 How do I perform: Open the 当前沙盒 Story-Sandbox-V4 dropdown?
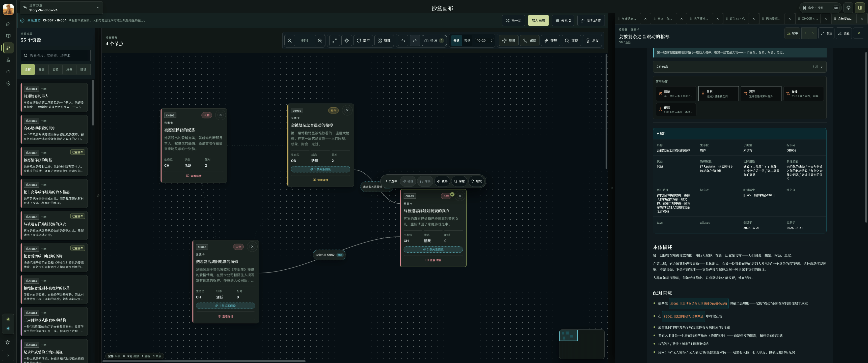coord(61,8)
